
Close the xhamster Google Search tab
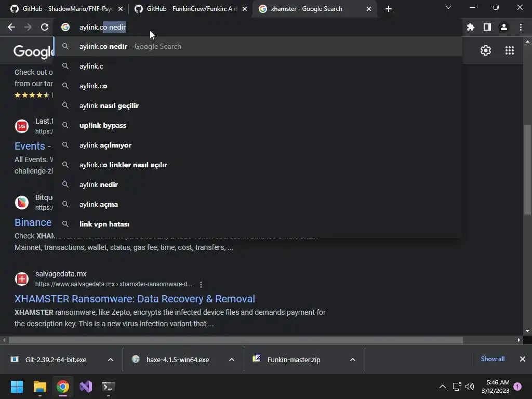point(369,9)
